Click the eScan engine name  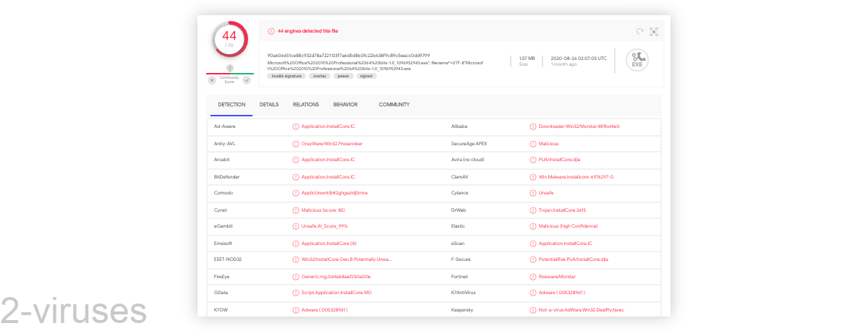(x=457, y=243)
